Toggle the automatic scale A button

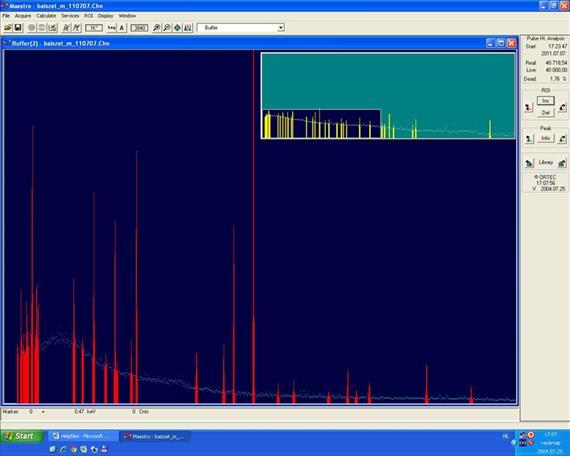click(x=122, y=28)
